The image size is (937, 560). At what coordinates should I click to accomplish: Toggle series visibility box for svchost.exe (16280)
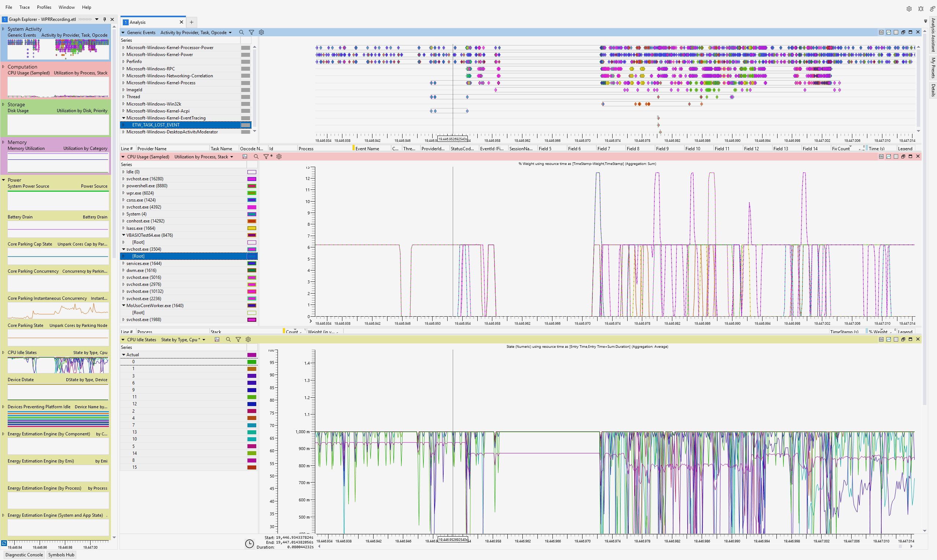click(252, 179)
